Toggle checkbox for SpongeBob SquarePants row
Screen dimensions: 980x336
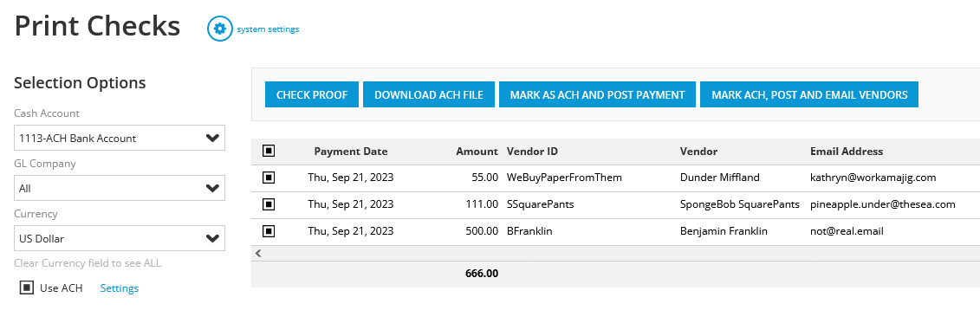tap(269, 204)
